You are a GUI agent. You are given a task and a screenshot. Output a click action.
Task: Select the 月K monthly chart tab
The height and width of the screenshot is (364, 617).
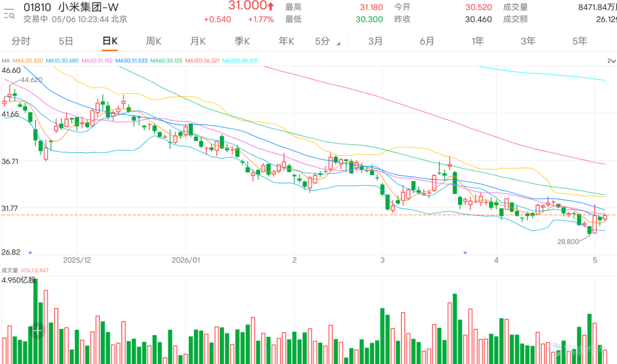[x=198, y=41]
